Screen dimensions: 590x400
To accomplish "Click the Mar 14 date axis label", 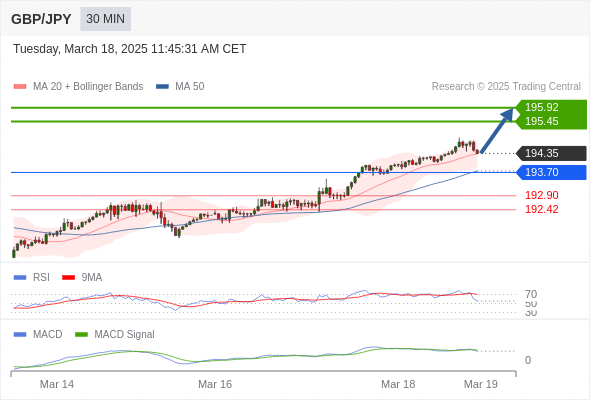I will click(x=57, y=384).
